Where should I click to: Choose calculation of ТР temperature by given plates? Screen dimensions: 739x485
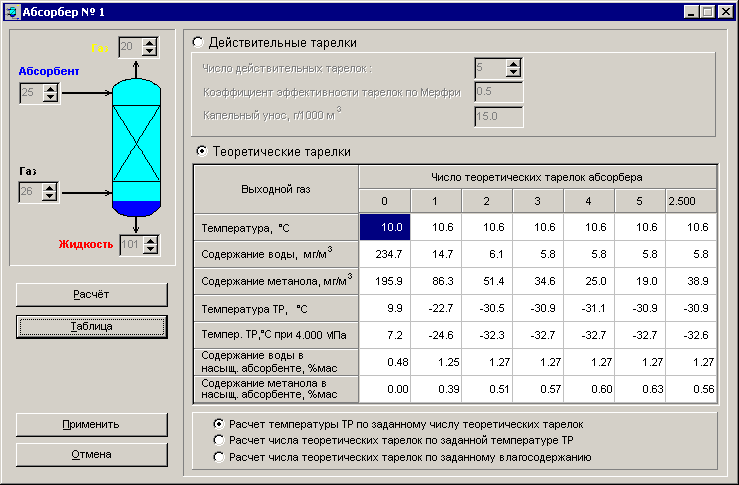(219, 424)
